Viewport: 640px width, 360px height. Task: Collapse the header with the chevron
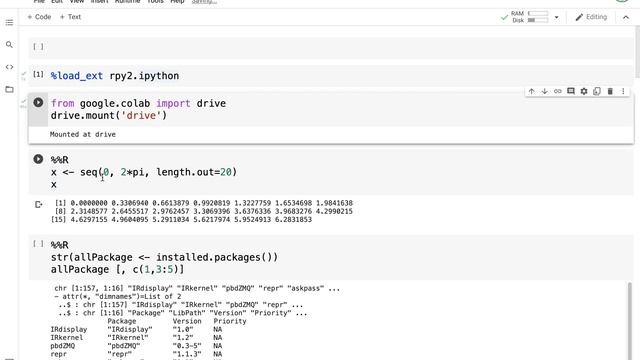tap(626, 17)
